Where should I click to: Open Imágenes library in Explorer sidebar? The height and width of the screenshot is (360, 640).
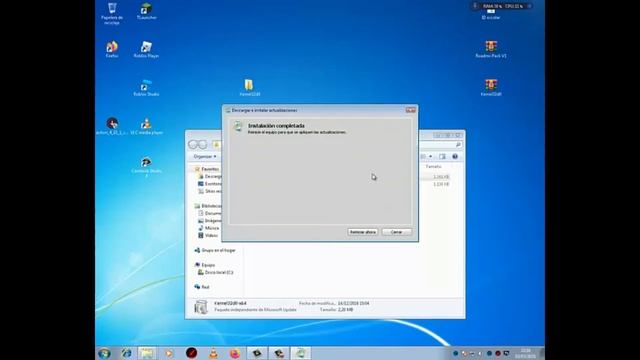coord(210,220)
